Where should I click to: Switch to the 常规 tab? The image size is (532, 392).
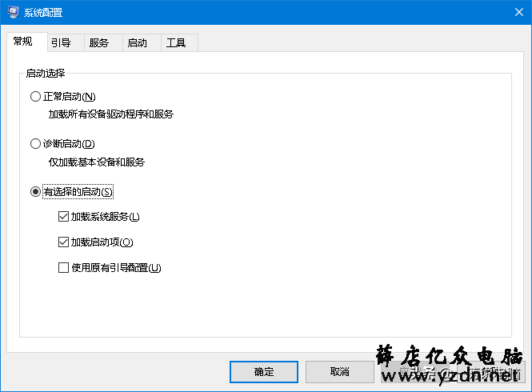(x=27, y=42)
